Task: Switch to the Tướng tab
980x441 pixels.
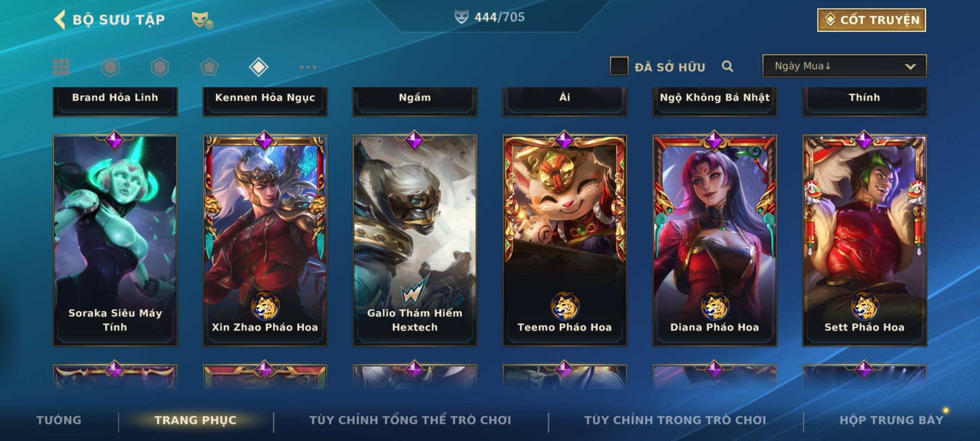Action: 59,420
